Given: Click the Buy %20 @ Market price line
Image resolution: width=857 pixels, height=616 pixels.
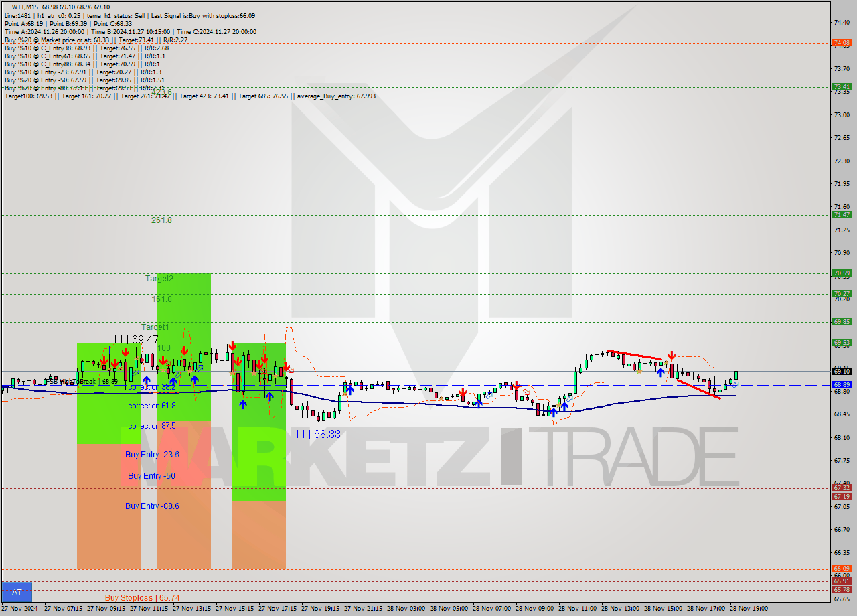Looking at the screenshot, I should [x=96, y=40].
